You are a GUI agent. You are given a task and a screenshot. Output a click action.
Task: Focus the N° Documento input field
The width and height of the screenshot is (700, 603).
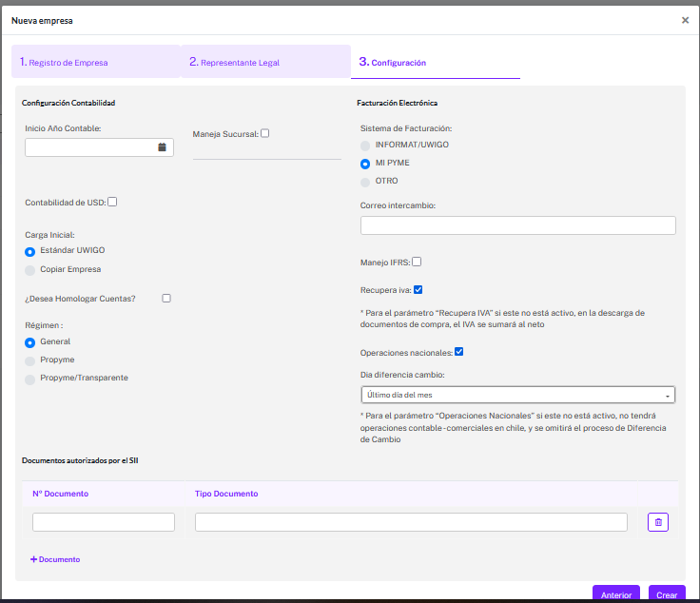click(x=104, y=522)
